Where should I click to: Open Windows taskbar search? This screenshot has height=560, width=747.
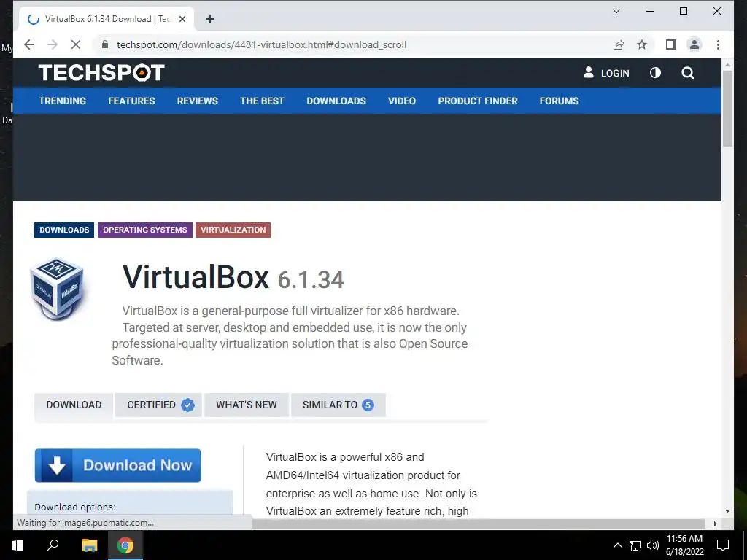point(53,545)
